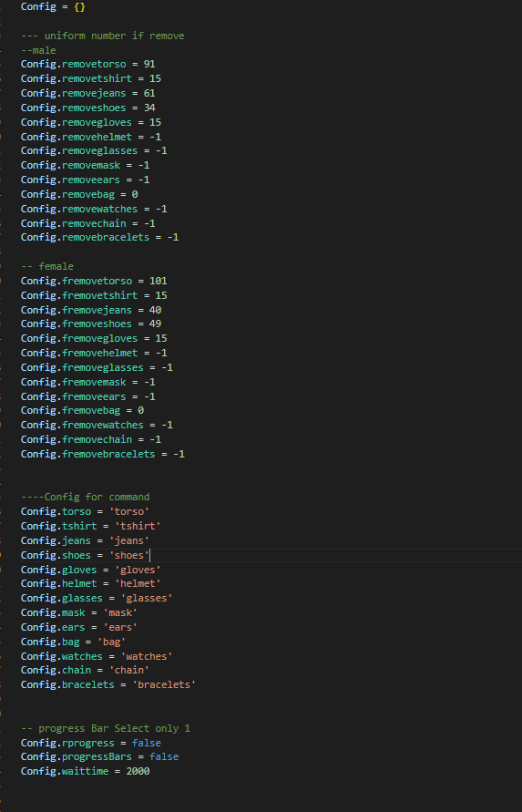Select the Config.removeshoes = 34 line

pyautogui.click(x=88, y=108)
